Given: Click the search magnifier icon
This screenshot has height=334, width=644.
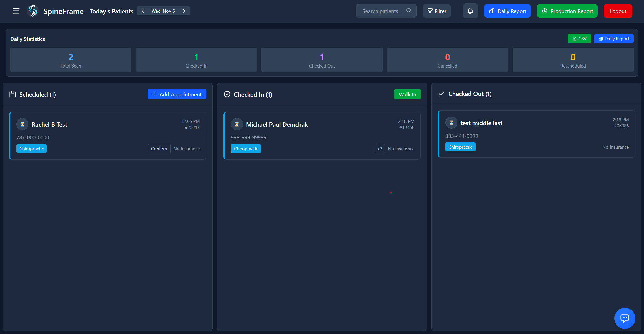Looking at the screenshot, I should (x=409, y=11).
